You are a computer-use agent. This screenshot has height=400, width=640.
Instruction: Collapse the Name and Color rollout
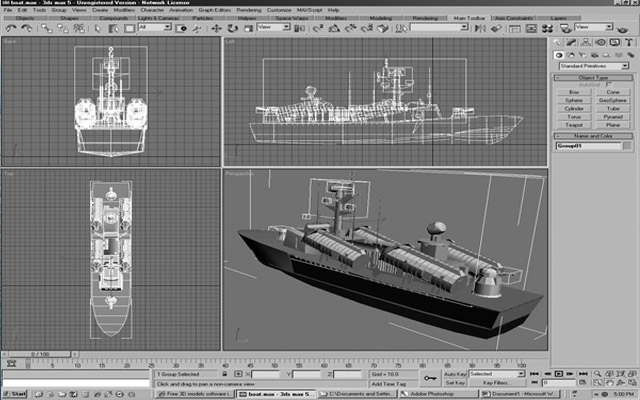pos(594,135)
